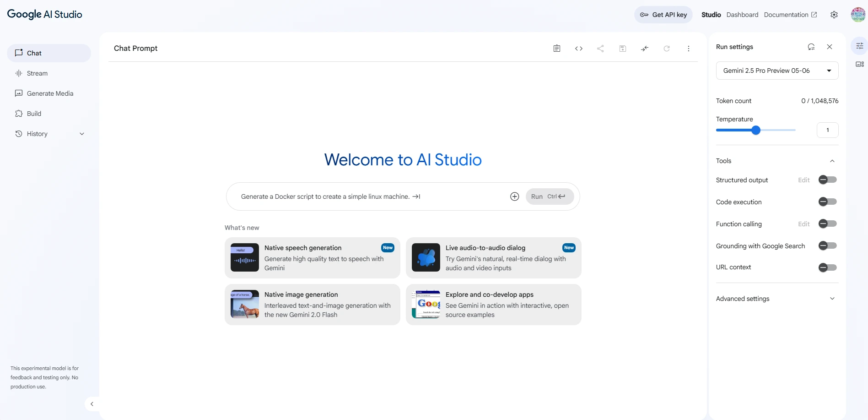Click the Native speech generation thumbnail
Image resolution: width=868 pixels, height=420 pixels.
245,257
